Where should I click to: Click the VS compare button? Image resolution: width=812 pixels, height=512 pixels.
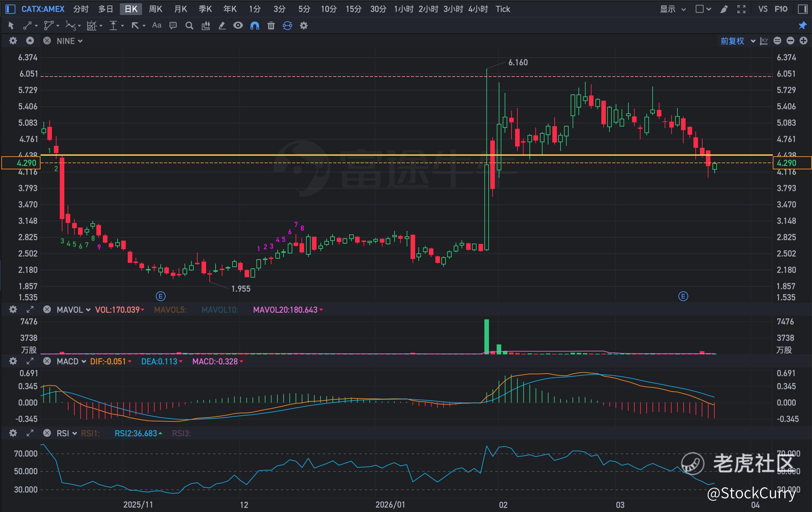(763, 9)
